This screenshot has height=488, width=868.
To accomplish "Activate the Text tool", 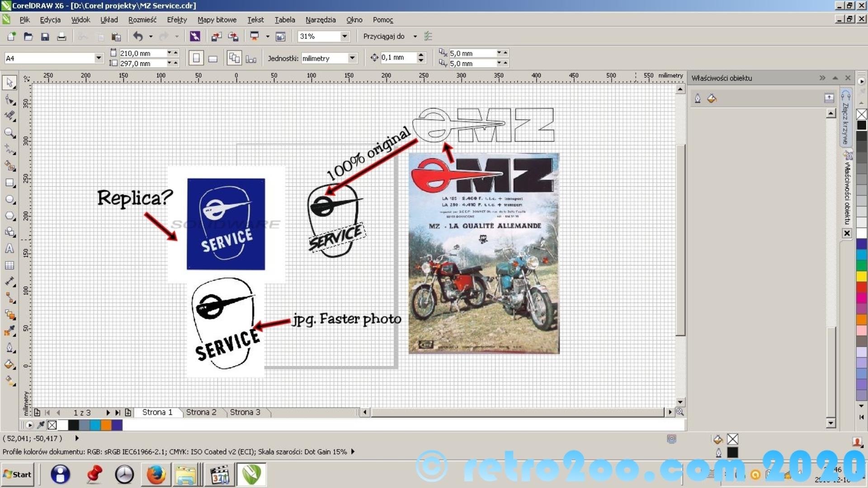I will pos(9,249).
